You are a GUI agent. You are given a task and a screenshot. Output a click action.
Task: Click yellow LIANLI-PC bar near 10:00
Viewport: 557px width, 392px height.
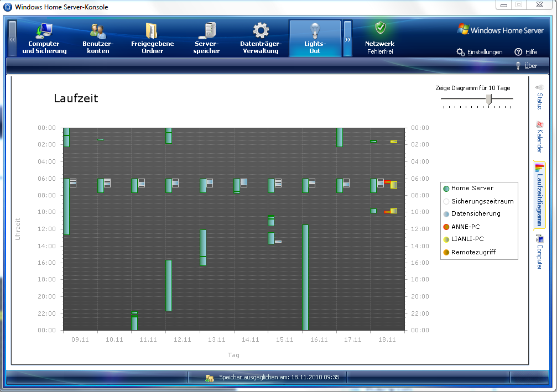pos(394,211)
